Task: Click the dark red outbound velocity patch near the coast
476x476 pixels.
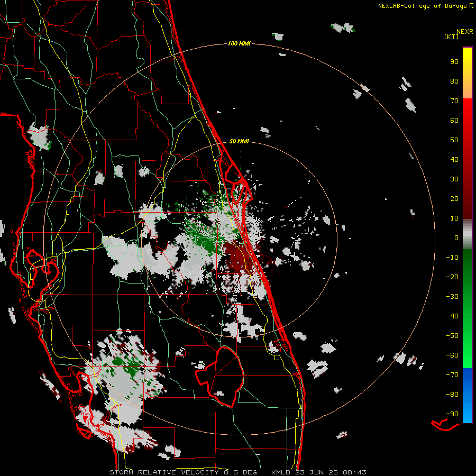Action: pos(240,257)
